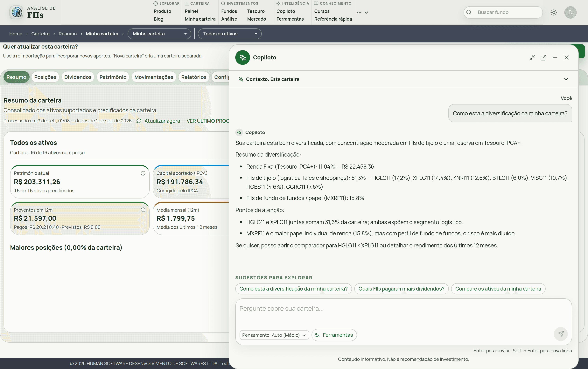Toggle the light/dark theme sun icon
The height and width of the screenshot is (369, 588).
click(554, 12)
